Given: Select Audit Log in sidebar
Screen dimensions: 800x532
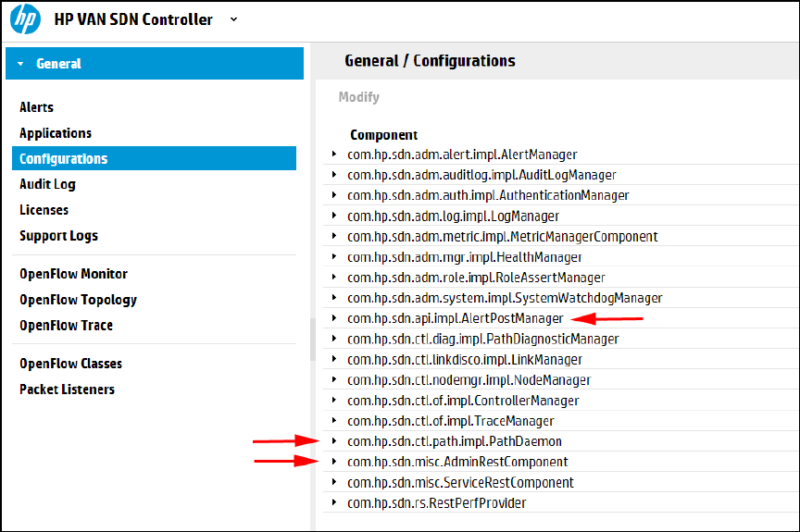Looking at the screenshot, I should (x=47, y=184).
